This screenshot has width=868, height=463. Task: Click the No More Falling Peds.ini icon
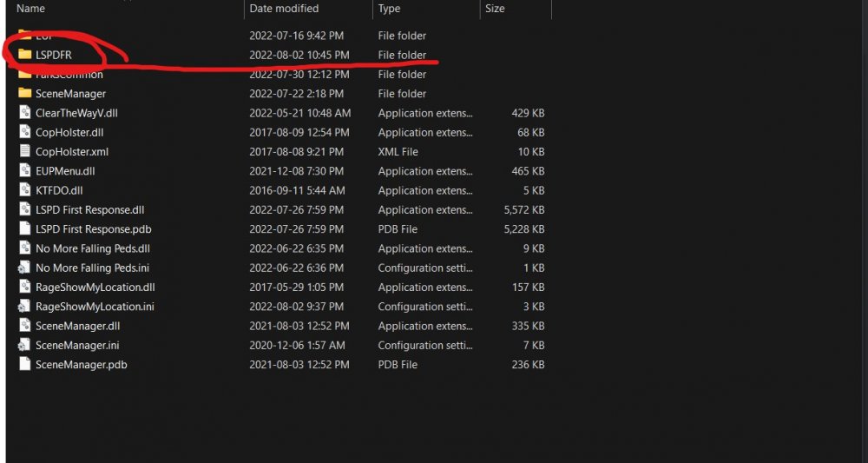pyautogui.click(x=24, y=268)
